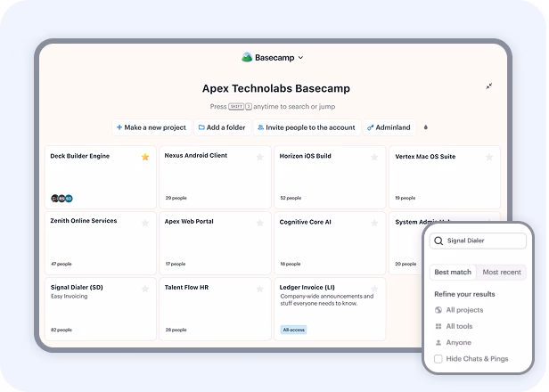The height and width of the screenshot is (392, 549).
Task: Check the Hide Chats & Pings box
Action: [438, 359]
